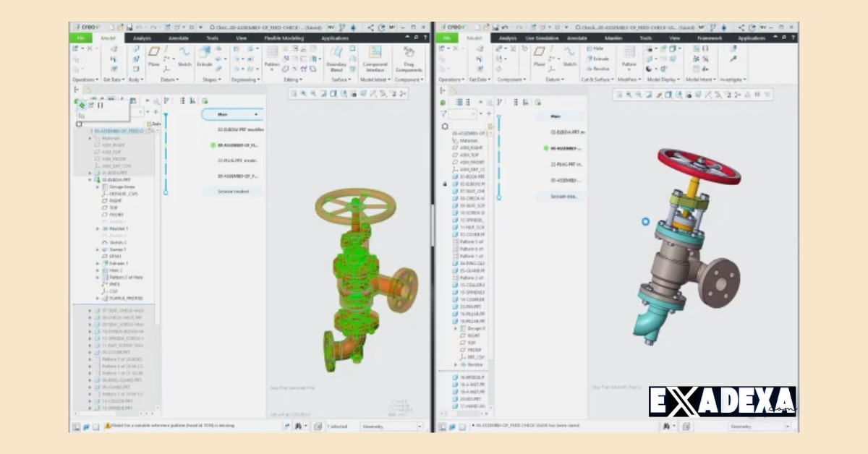Click the Session created entry in the timeline

233,192
